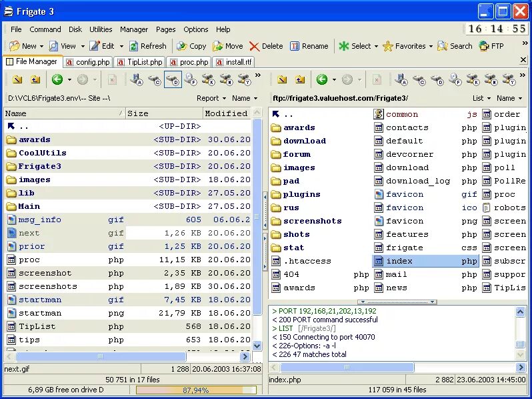
Task: Go up one folder in right panel
Action: click(299, 79)
